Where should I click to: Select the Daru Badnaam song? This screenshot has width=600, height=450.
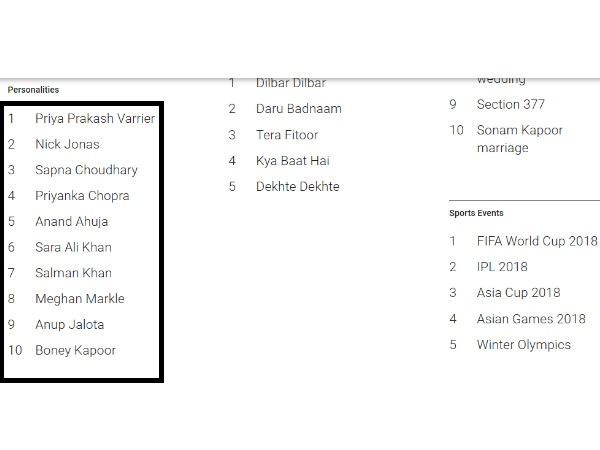pos(298,109)
